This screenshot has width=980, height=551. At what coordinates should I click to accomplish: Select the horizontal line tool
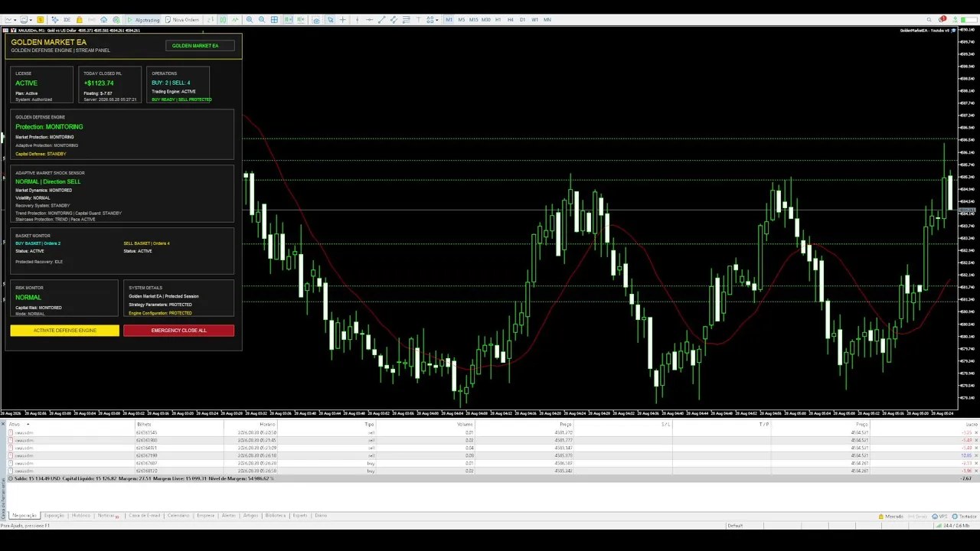(x=369, y=20)
